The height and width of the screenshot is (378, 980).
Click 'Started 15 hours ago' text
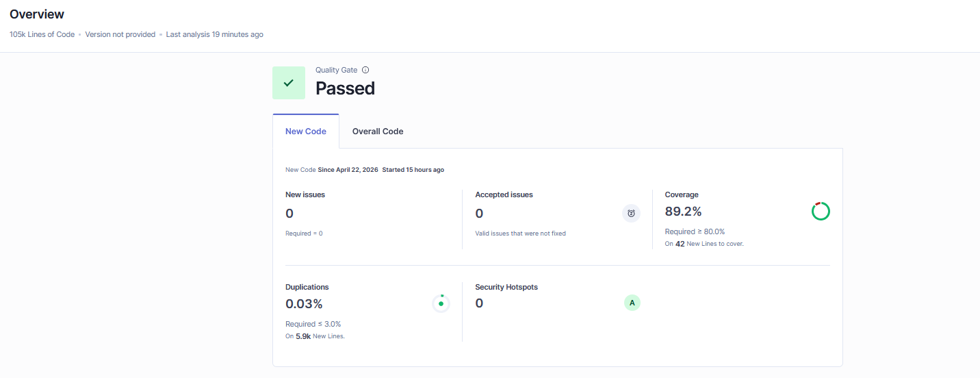pos(413,170)
